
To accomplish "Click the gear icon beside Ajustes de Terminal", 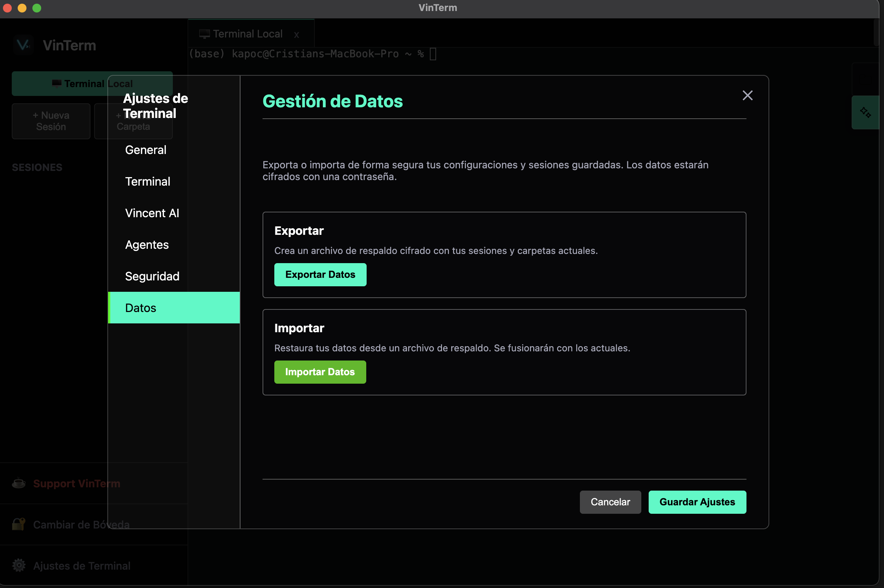I will click(19, 565).
